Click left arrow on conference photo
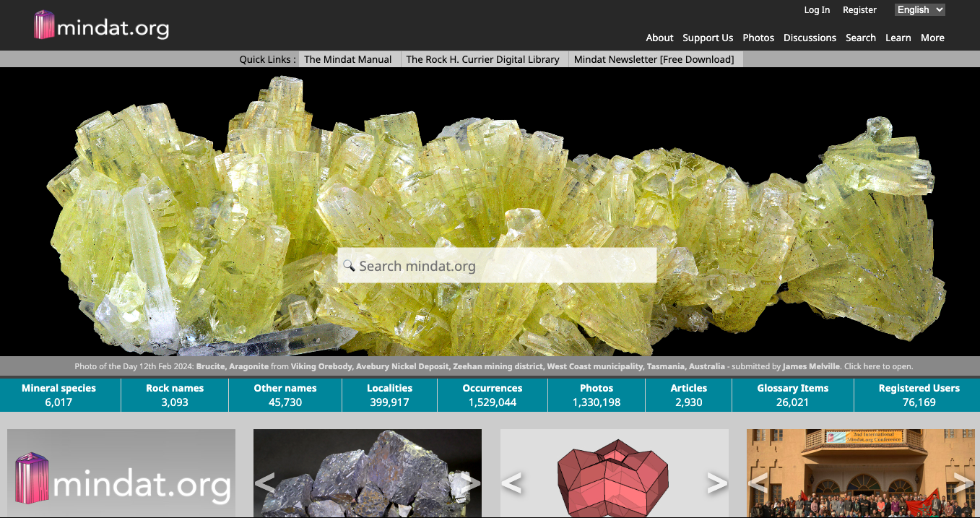Viewport: 980px width, 518px height. (x=758, y=483)
